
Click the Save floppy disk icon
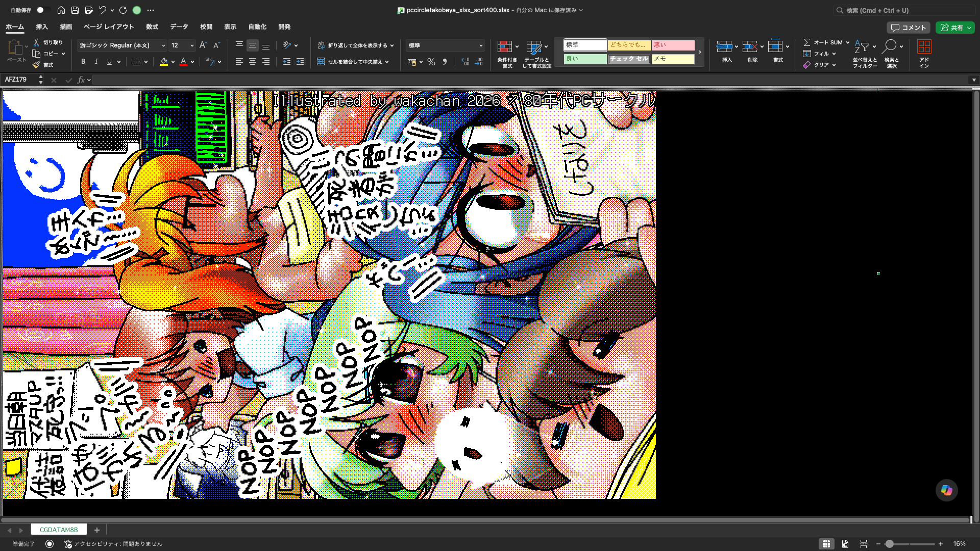tap(75, 10)
